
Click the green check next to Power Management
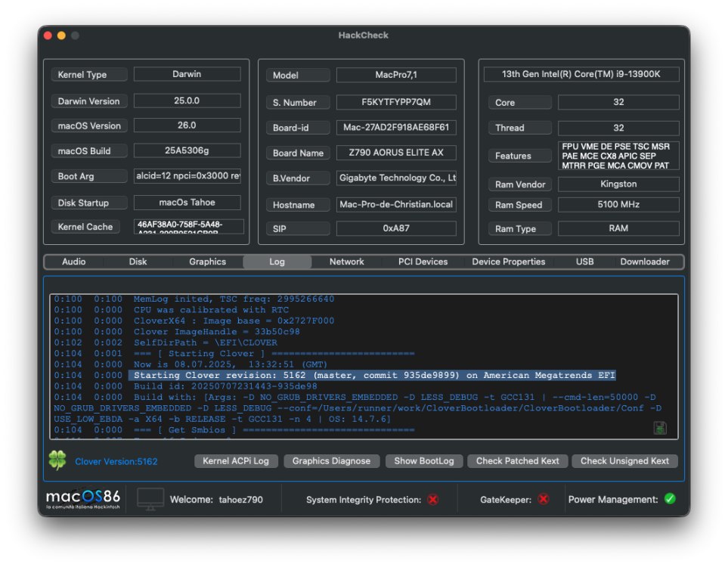click(670, 499)
